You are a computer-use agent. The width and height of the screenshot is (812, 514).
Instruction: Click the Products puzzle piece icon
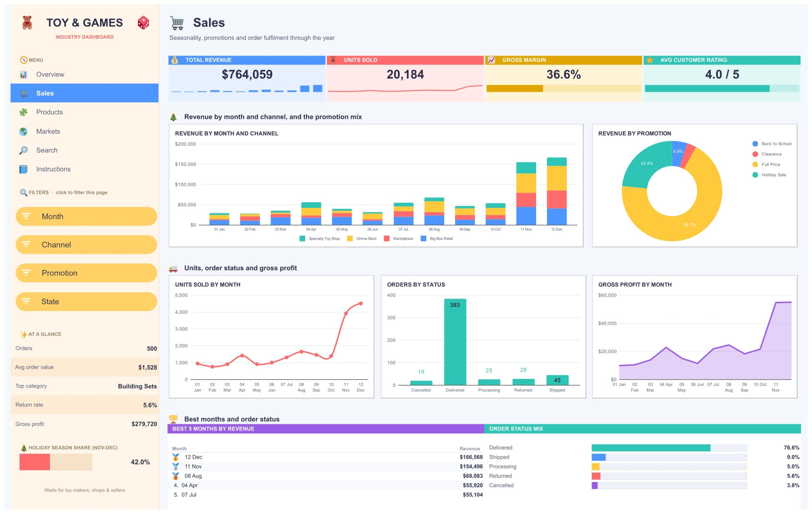tap(23, 112)
